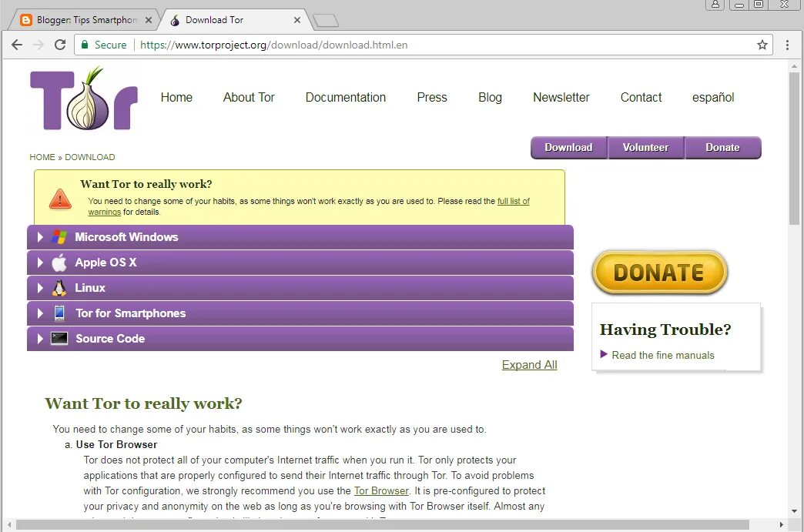This screenshot has width=804, height=532.
Task: Click the purple Volunteer button
Action: point(645,148)
